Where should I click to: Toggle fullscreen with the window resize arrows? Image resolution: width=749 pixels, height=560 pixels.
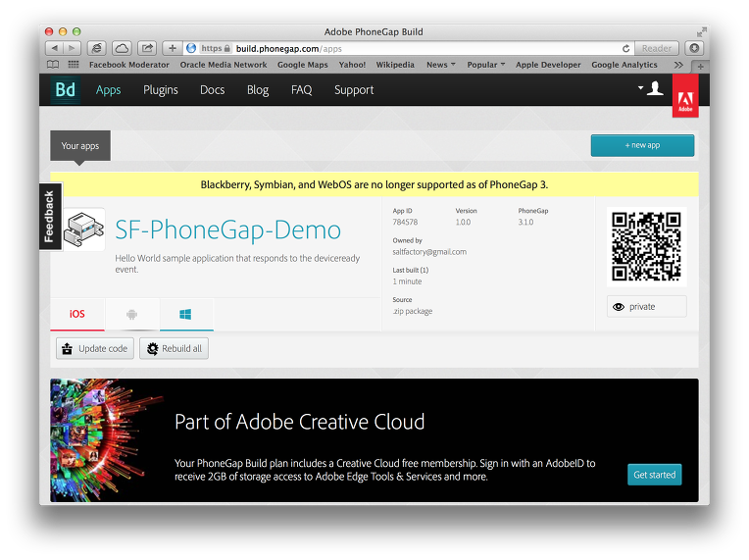701,32
